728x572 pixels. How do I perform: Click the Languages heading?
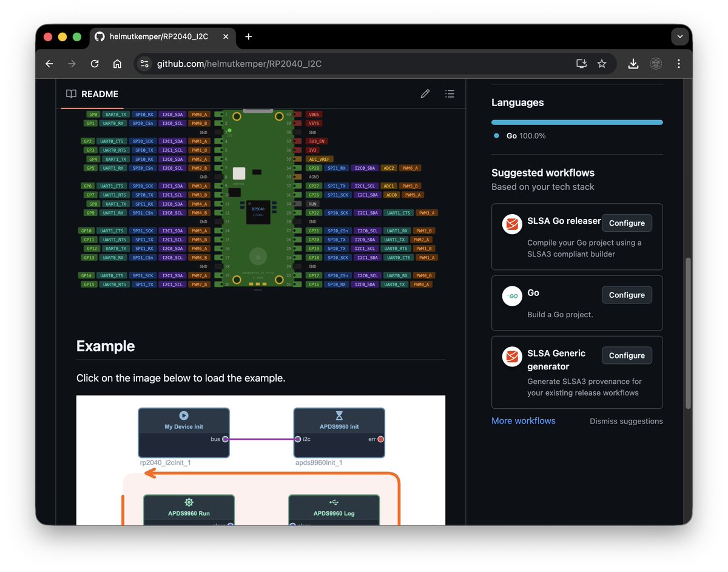click(517, 103)
